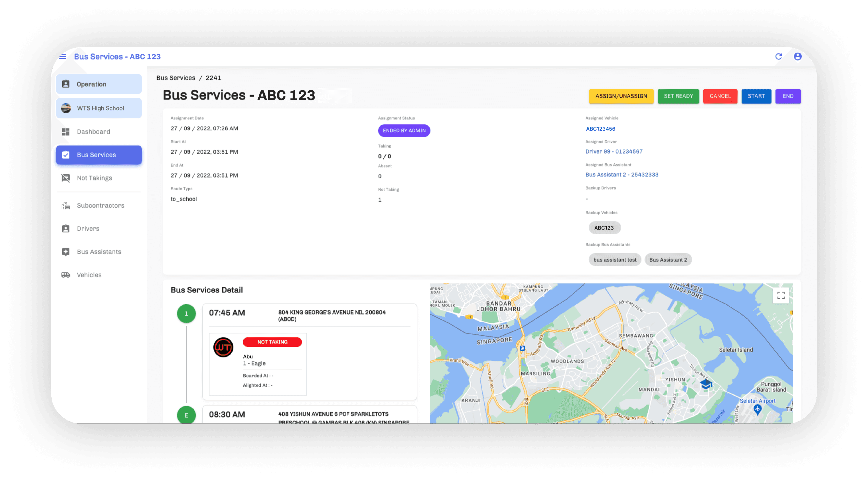Screen dimensions: 868x479
Task: Click the Bus Assistant 2 backup chip
Action: [x=668, y=260]
